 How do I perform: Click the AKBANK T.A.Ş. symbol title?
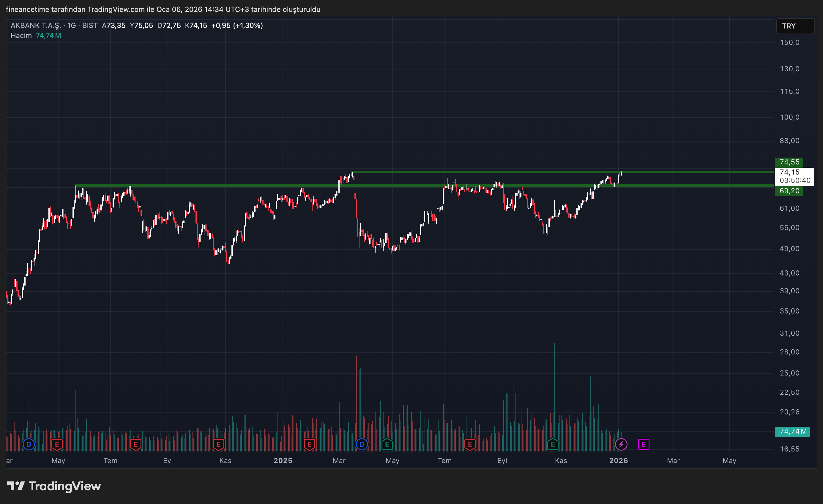[35, 25]
